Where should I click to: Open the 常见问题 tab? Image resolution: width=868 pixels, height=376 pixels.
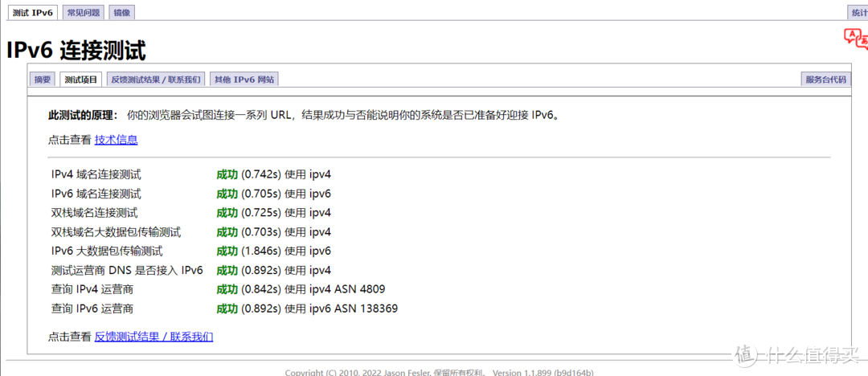point(83,13)
